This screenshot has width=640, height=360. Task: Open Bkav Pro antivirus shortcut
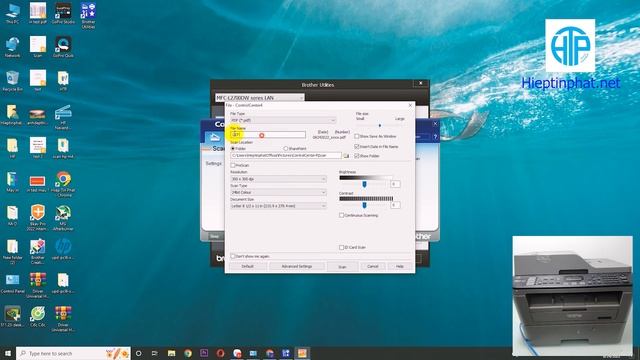coord(38,218)
